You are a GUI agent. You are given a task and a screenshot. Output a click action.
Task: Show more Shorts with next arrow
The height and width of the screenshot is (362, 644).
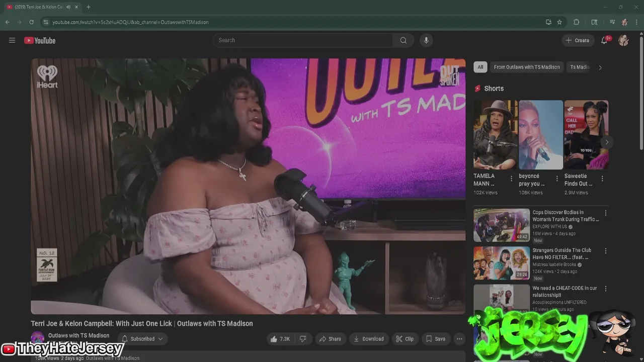(x=607, y=142)
